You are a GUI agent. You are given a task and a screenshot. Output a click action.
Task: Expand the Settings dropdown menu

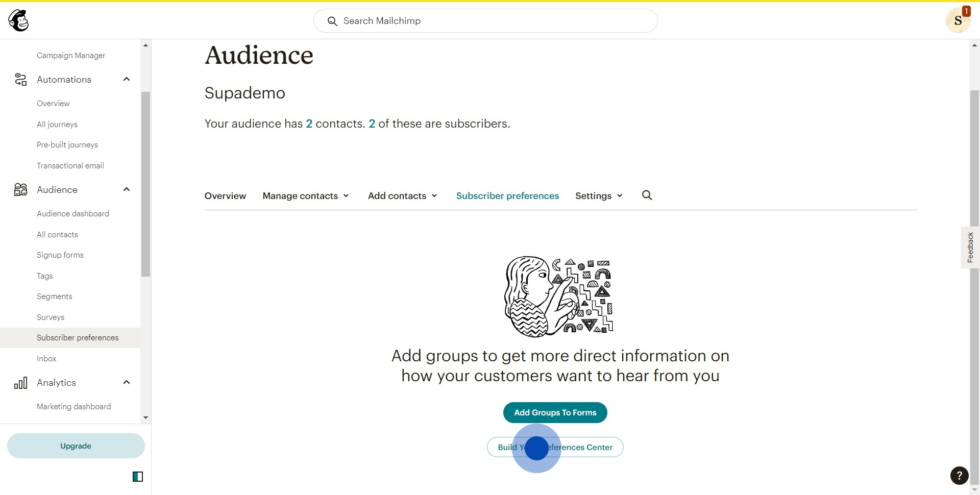coord(598,196)
